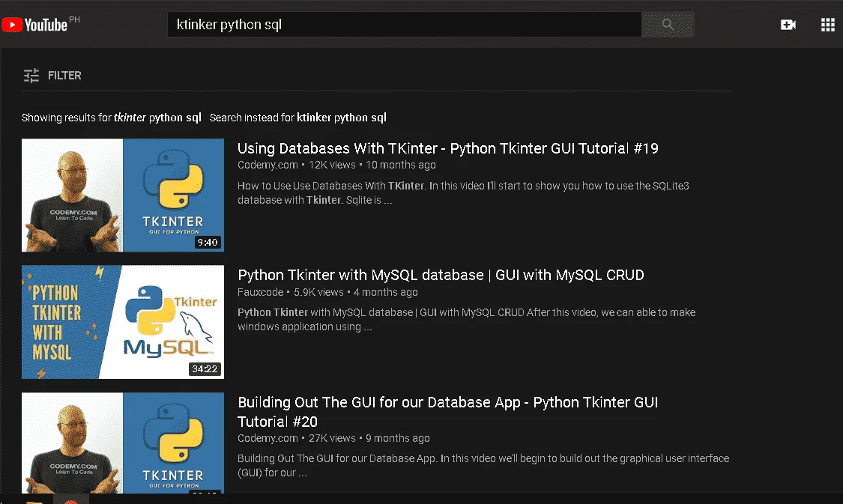This screenshot has height=504, width=843.
Task: Click '4 months ago' text
Action: click(385, 292)
